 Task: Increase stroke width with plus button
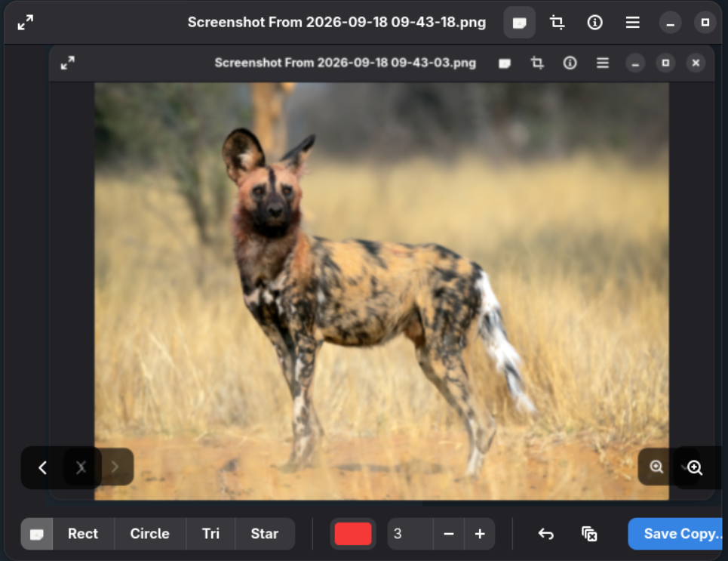click(x=480, y=534)
